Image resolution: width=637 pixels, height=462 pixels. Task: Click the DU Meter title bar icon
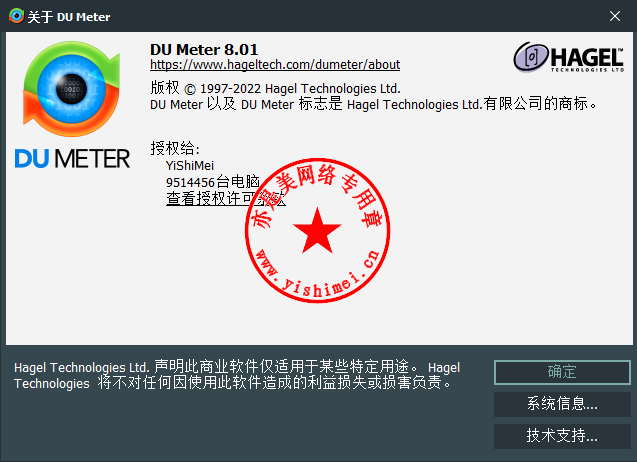[x=16, y=16]
